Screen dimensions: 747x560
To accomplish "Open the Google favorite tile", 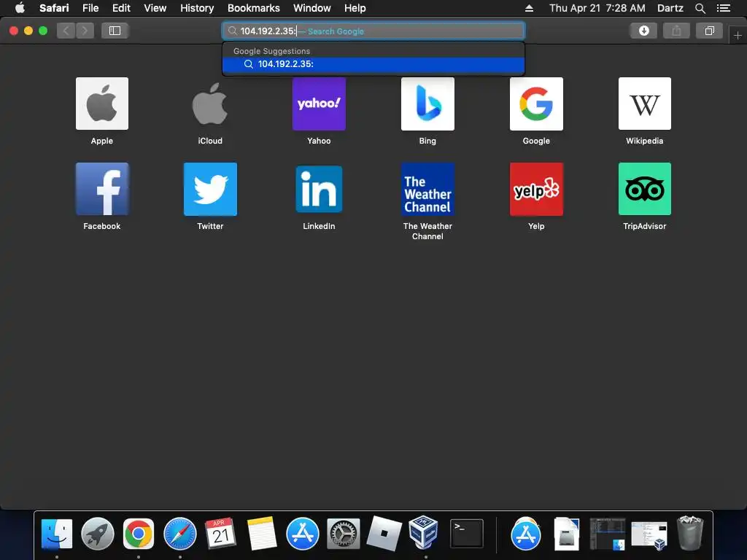I will [536, 104].
